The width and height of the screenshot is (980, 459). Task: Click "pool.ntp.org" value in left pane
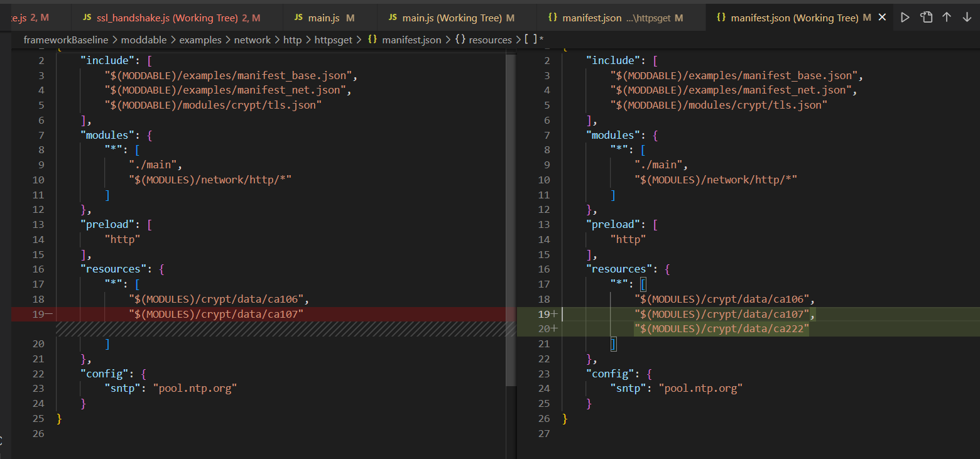coord(195,389)
